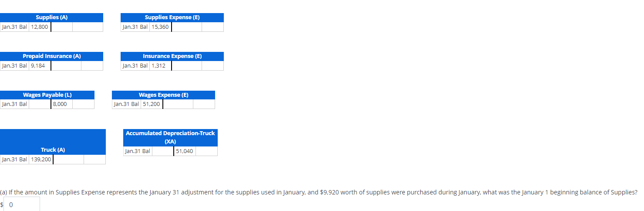Click the Insurance Expense 1,312 balance cell

tap(160, 66)
